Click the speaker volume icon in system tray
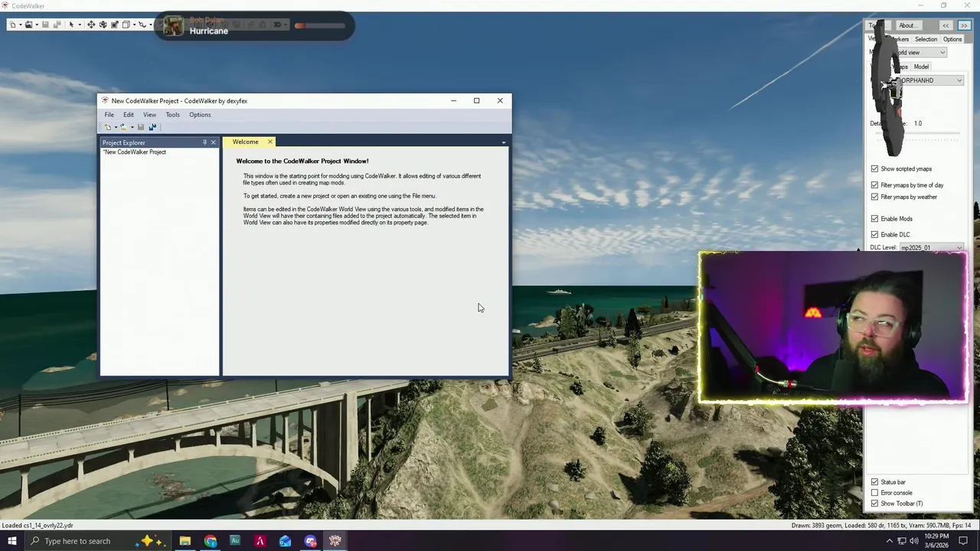 (x=915, y=541)
